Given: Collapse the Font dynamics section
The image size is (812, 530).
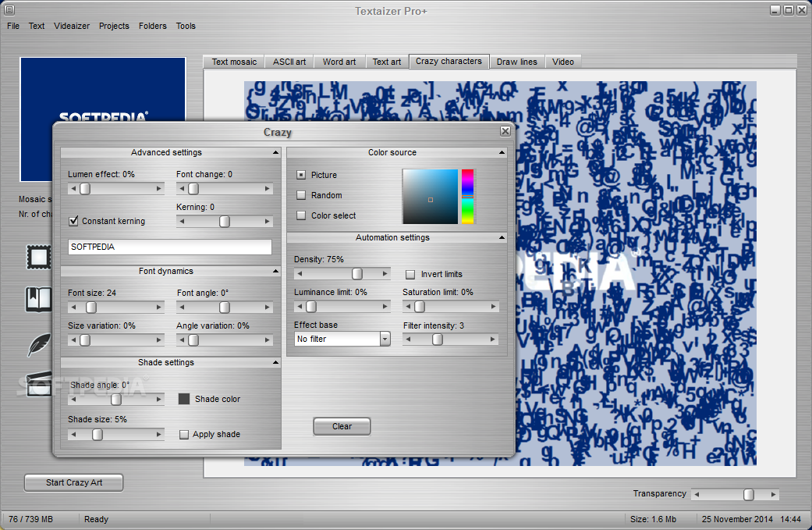Looking at the screenshot, I should [x=275, y=271].
